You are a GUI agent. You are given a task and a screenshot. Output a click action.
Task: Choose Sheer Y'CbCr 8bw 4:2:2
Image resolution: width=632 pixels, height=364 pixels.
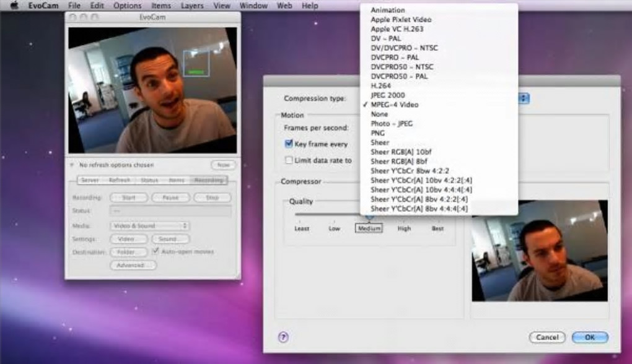[439, 171]
